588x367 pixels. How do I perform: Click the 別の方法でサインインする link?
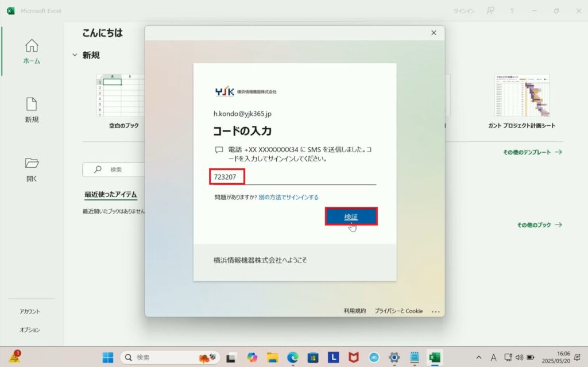tap(288, 198)
